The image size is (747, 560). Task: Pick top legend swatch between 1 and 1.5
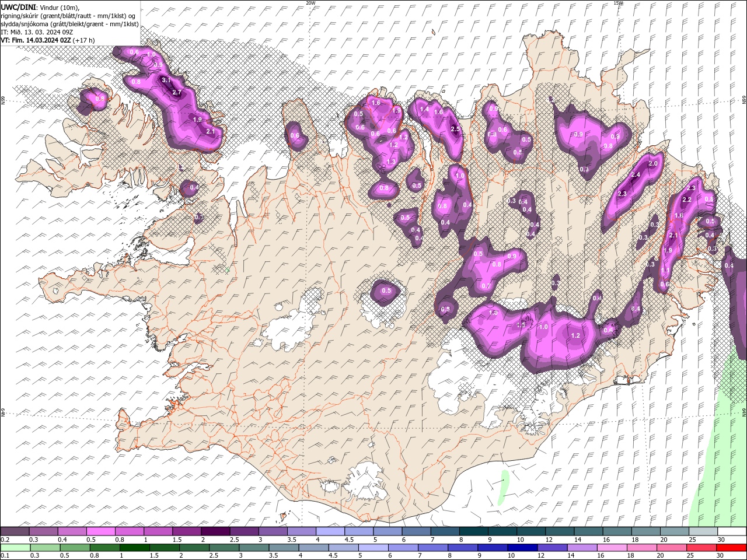[158, 531]
